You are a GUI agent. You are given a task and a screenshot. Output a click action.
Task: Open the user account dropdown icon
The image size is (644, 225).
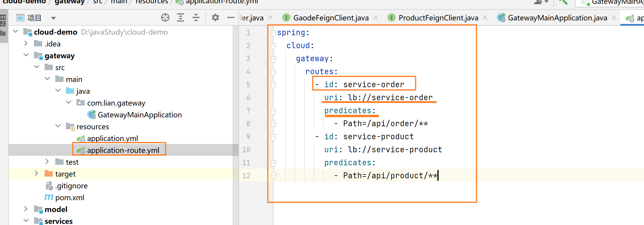click(541, 2)
